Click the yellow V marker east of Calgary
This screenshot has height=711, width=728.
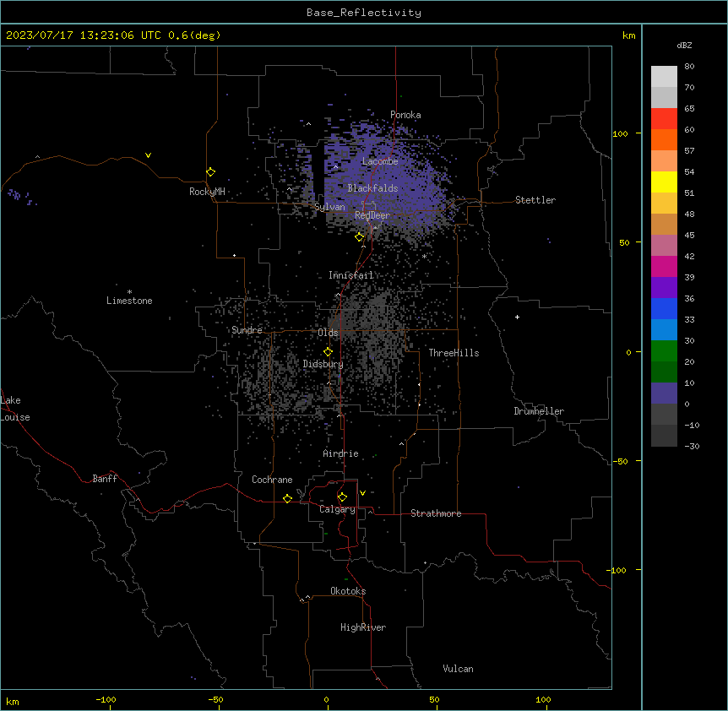pyautogui.click(x=362, y=493)
